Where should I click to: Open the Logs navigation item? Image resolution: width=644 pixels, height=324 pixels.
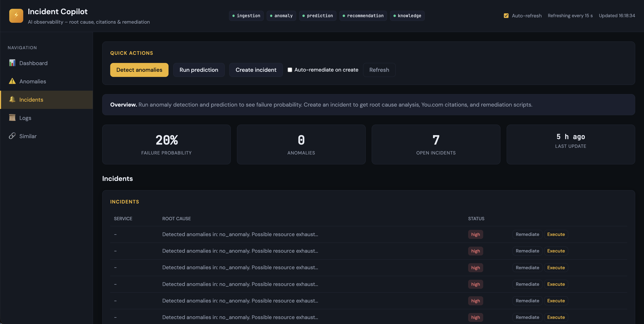pos(25,118)
